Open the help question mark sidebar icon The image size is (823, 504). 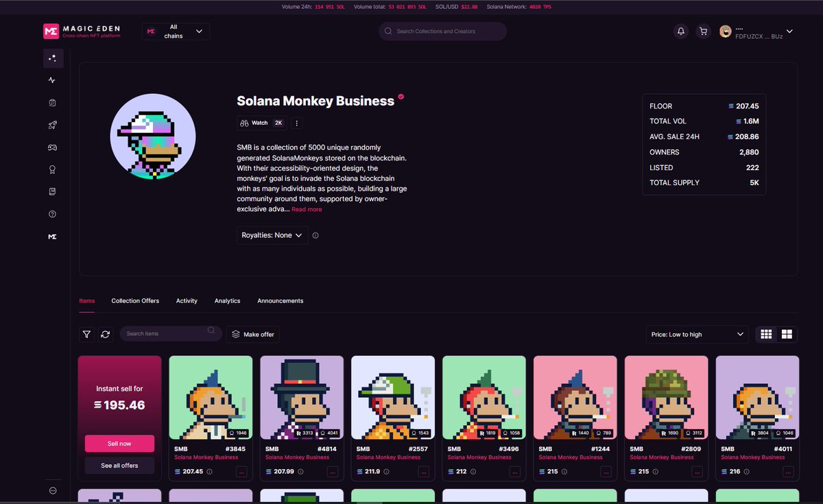(53, 214)
